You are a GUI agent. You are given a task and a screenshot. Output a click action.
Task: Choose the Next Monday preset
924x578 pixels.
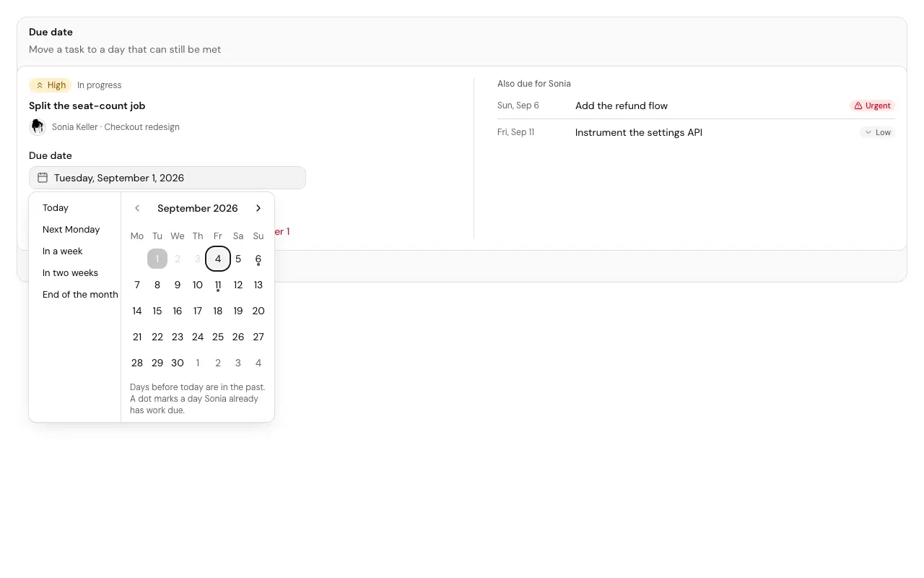click(x=71, y=230)
